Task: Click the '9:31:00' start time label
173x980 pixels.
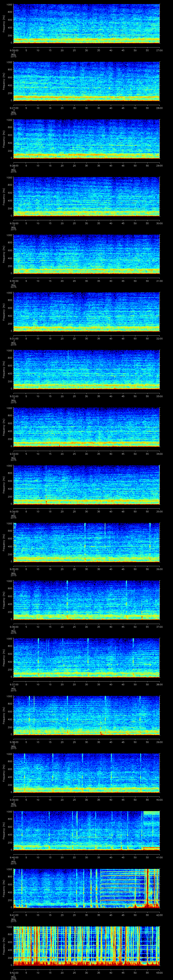Action: click(14, 339)
